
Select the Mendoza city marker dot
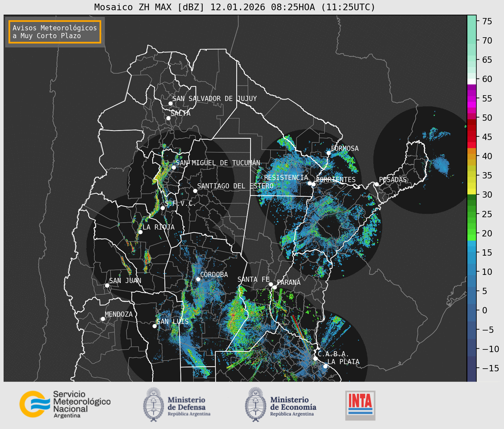pyautogui.click(x=103, y=319)
